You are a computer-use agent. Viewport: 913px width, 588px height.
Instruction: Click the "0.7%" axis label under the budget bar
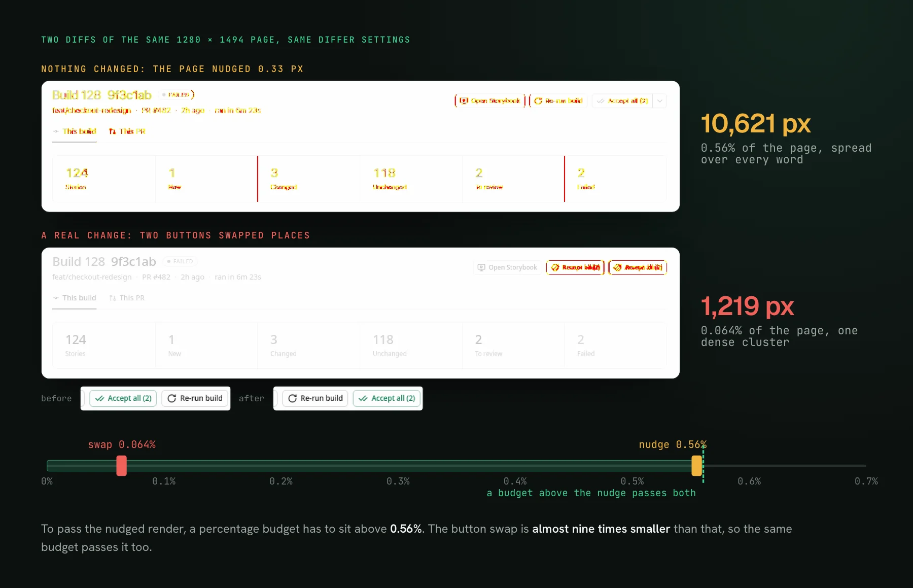(866, 481)
